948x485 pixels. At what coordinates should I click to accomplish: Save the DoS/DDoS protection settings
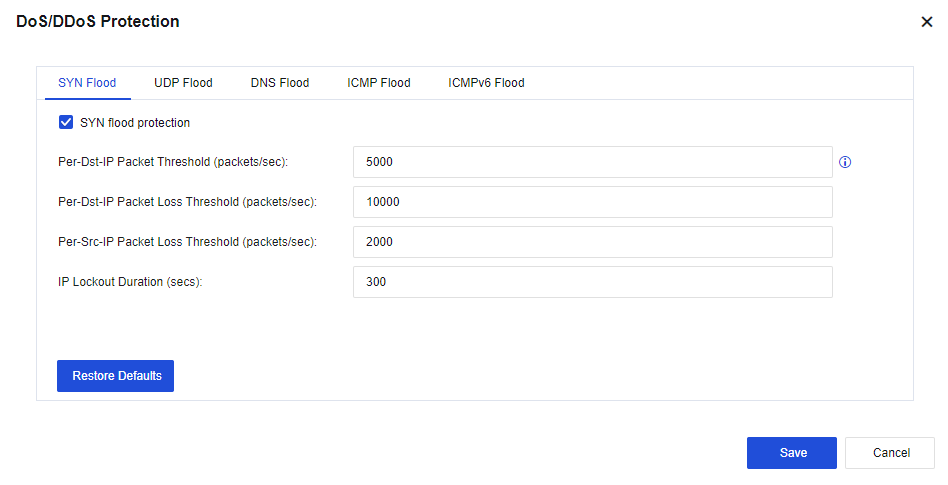[792, 453]
